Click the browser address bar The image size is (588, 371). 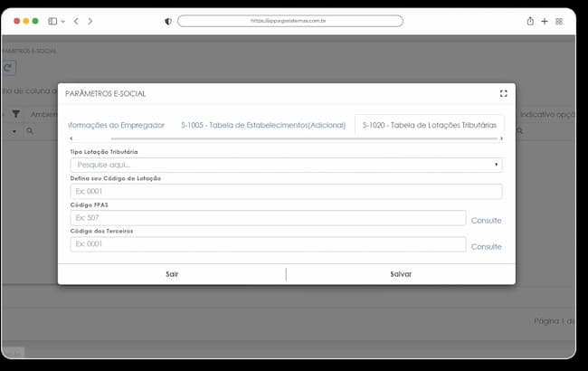click(x=290, y=21)
